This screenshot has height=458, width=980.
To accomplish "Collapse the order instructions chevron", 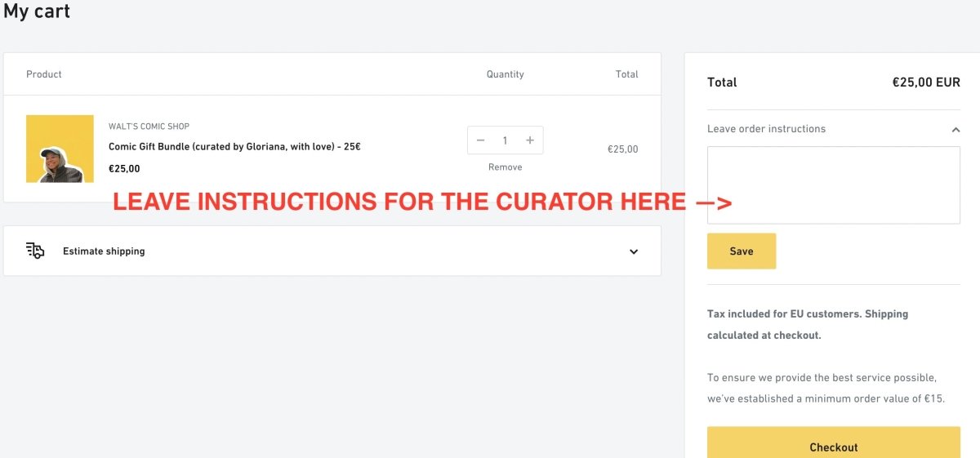I will (955, 129).
